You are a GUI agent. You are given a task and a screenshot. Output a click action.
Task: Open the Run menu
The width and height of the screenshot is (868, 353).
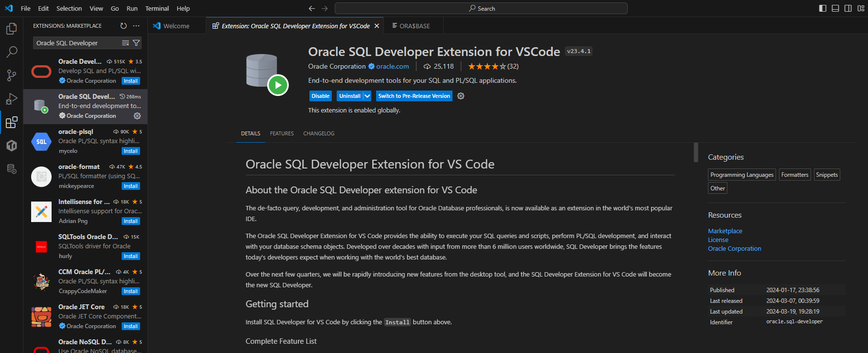[x=132, y=8]
